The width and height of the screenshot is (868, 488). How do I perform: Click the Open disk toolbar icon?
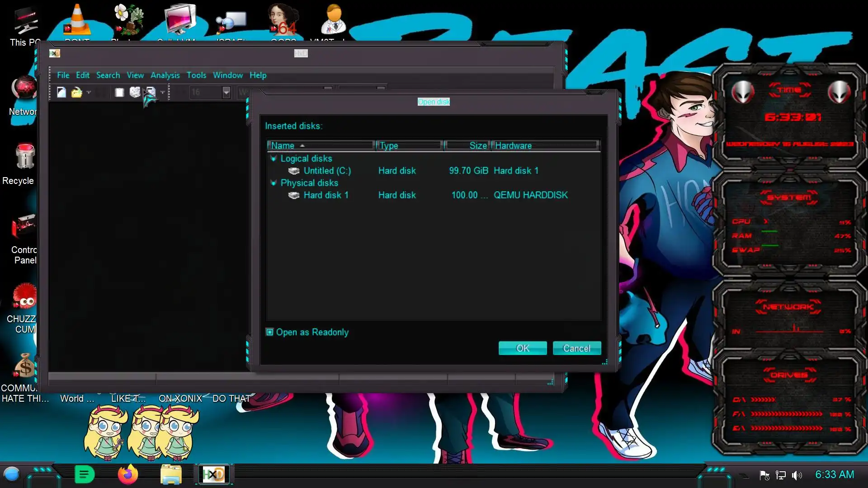135,92
